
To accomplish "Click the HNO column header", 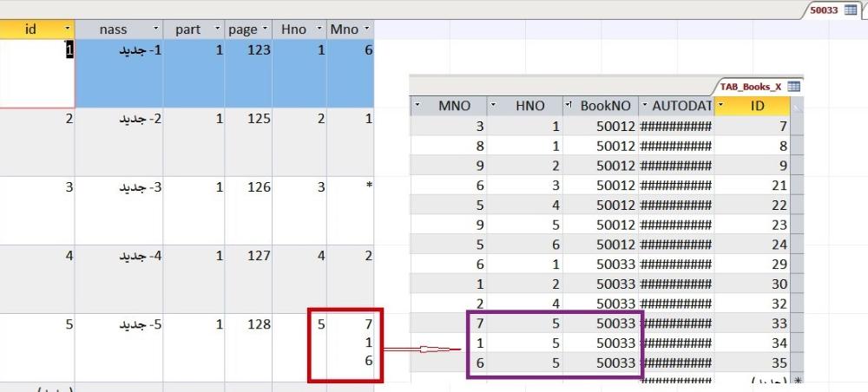I will coord(529,106).
